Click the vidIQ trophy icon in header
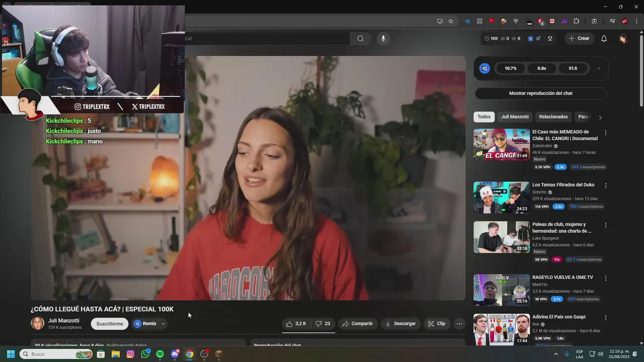Viewport: 644px width, 362px height. pyautogui.click(x=550, y=39)
